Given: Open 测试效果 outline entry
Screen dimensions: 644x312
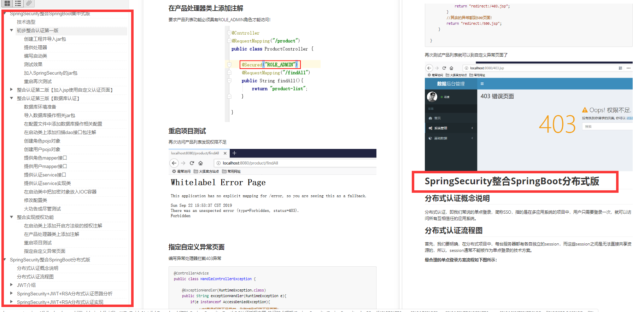Looking at the screenshot, I should click(33, 64).
